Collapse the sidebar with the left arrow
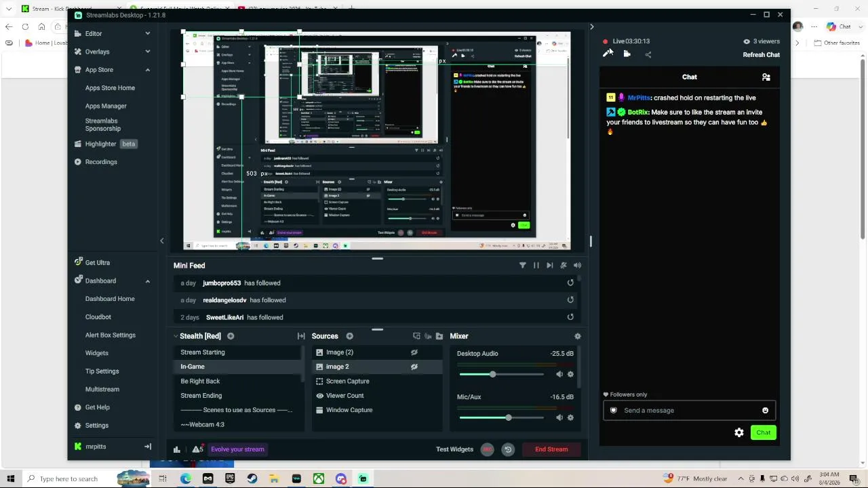The height and width of the screenshot is (488, 868). (x=161, y=241)
